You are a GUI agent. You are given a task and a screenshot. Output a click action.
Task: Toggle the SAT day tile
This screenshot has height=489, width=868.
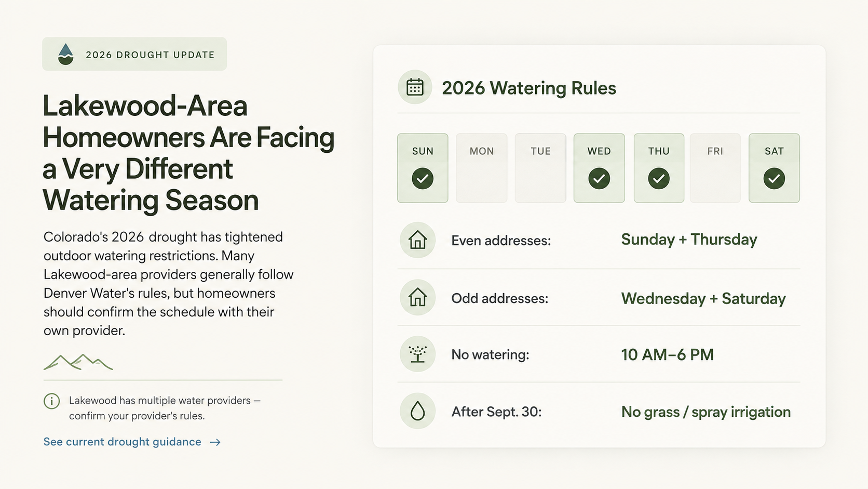point(774,168)
